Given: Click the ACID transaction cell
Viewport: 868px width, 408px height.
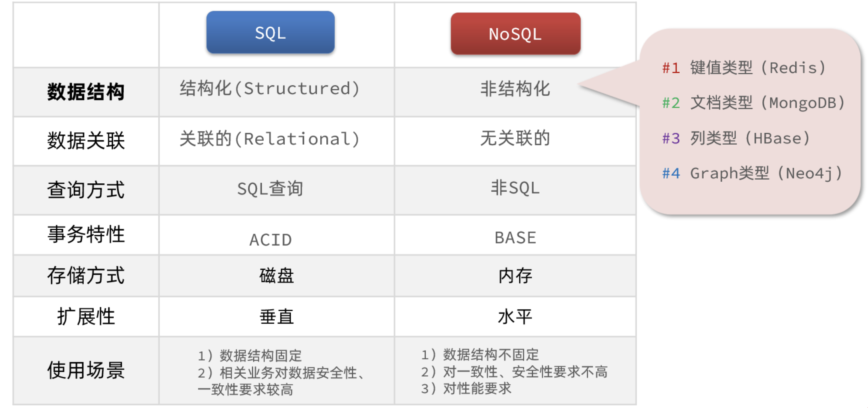Looking at the screenshot, I should click(277, 235).
